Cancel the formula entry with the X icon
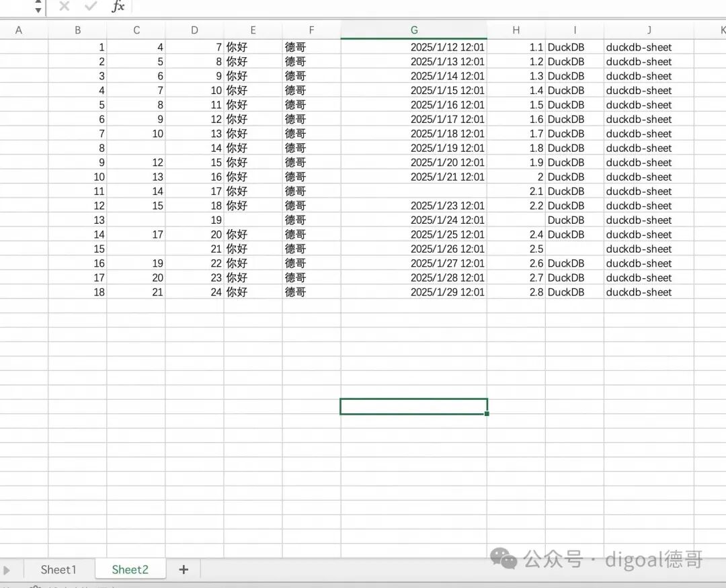The width and height of the screenshot is (726, 588). point(65,6)
